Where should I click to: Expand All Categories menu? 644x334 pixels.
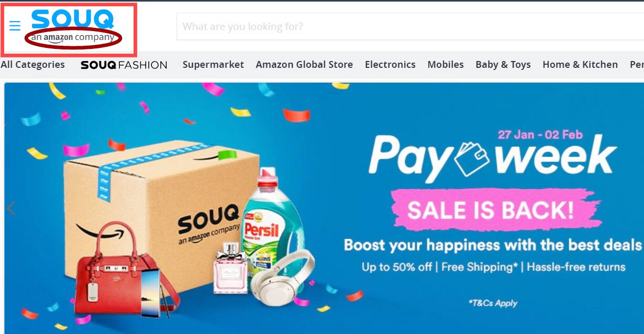point(33,65)
